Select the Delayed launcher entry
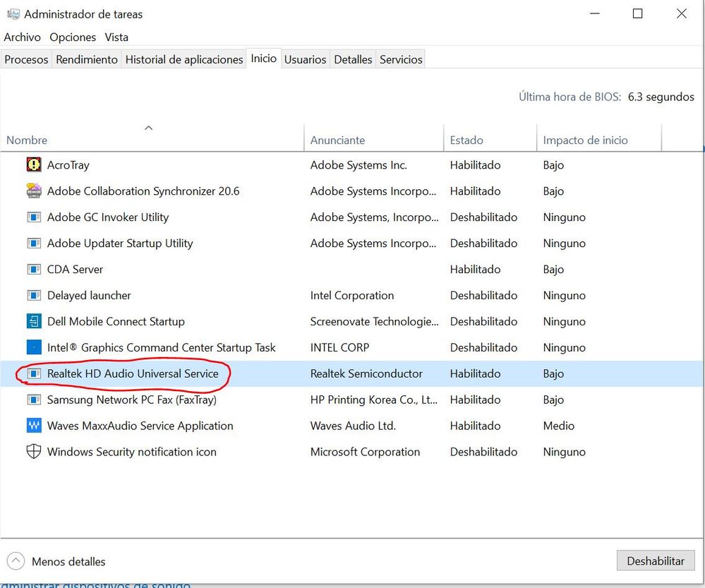 (x=89, y=296)
